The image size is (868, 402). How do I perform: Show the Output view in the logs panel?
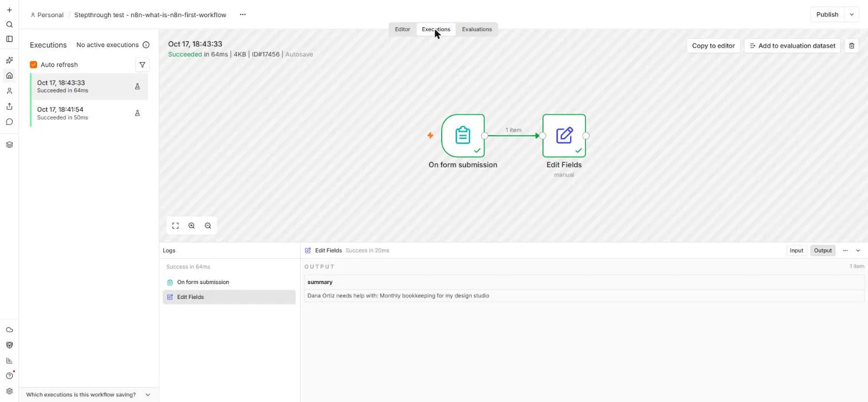pos(823,250)
